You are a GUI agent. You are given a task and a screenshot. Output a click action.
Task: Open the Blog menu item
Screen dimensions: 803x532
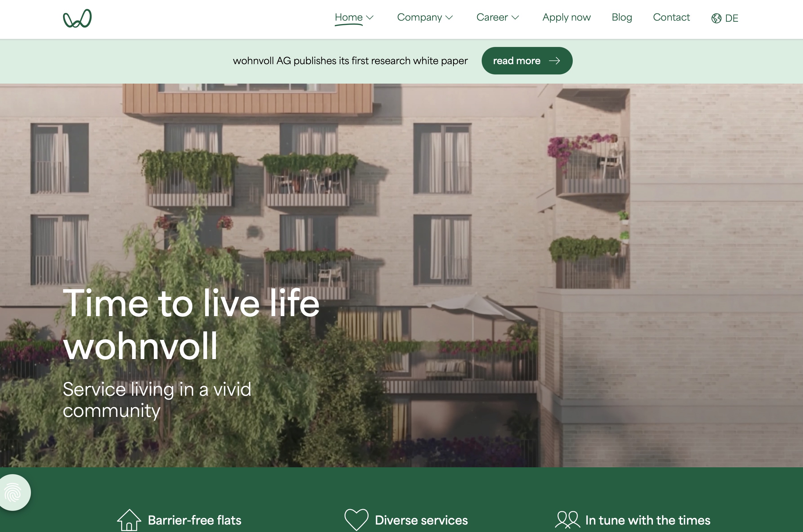point(622,17)
